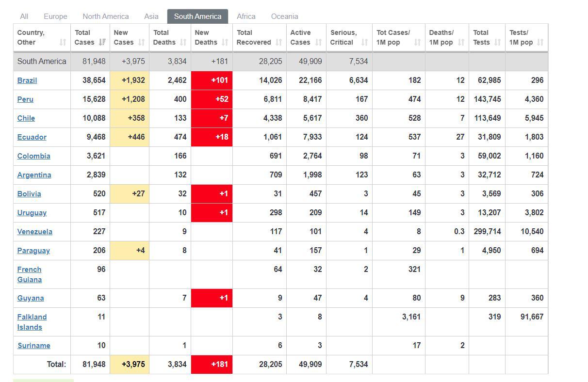588x382 pixels.
Task: Click New Deaths column sort arrows
Action: click(x=225, y=43)
